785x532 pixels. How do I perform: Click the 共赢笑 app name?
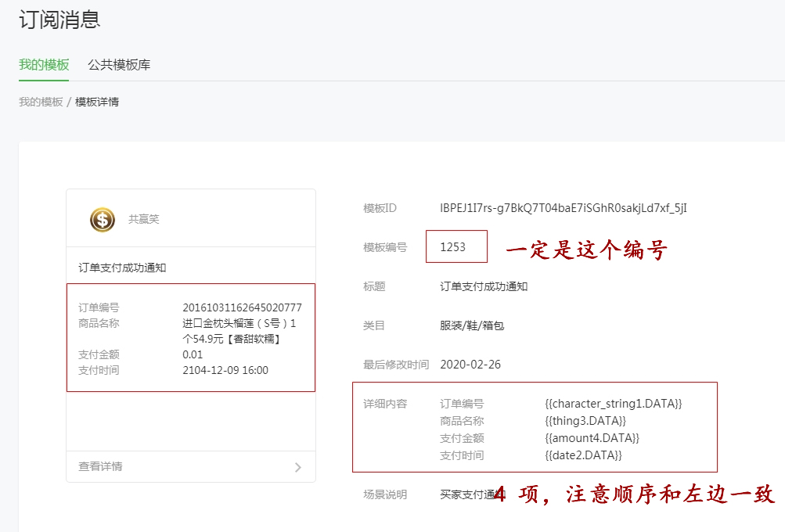[x=144, y=220]
